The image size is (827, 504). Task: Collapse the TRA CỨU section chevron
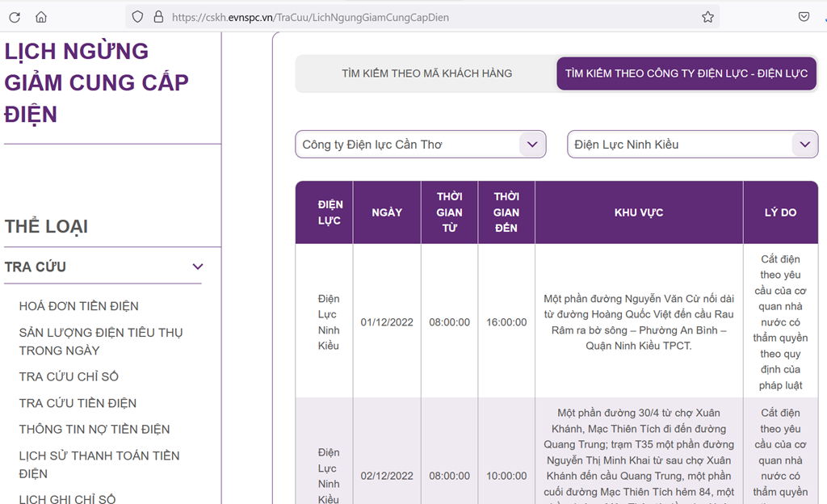[198, 267]
